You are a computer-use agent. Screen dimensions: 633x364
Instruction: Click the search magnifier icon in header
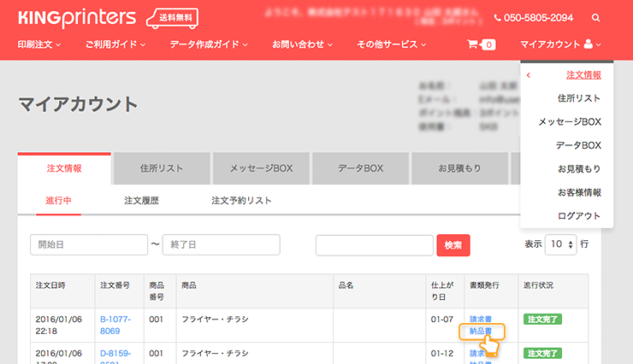point(596,17)
